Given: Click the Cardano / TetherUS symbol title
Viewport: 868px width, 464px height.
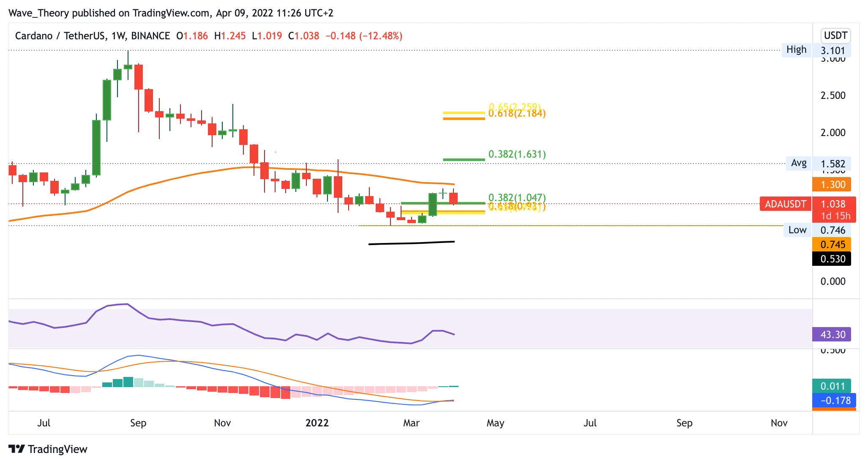Looking at the screenshot, I should 93,36.
